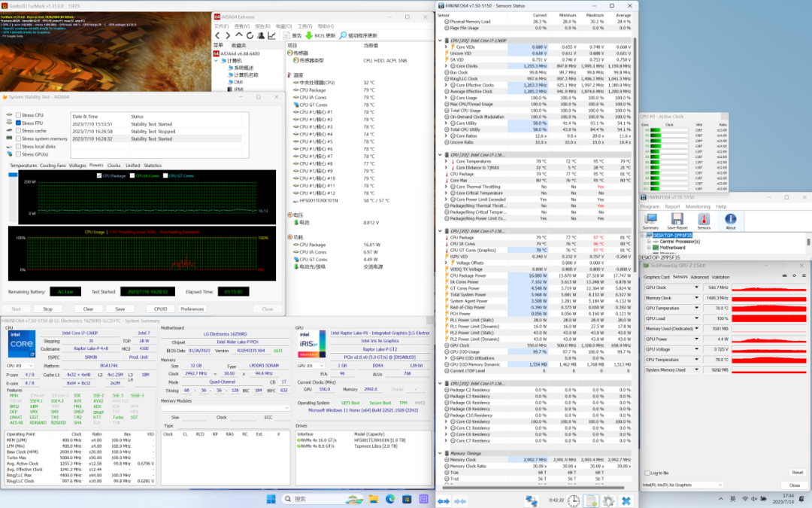
Task: Open the AIDA64 report graph icon
Action: tap(273, 35)
